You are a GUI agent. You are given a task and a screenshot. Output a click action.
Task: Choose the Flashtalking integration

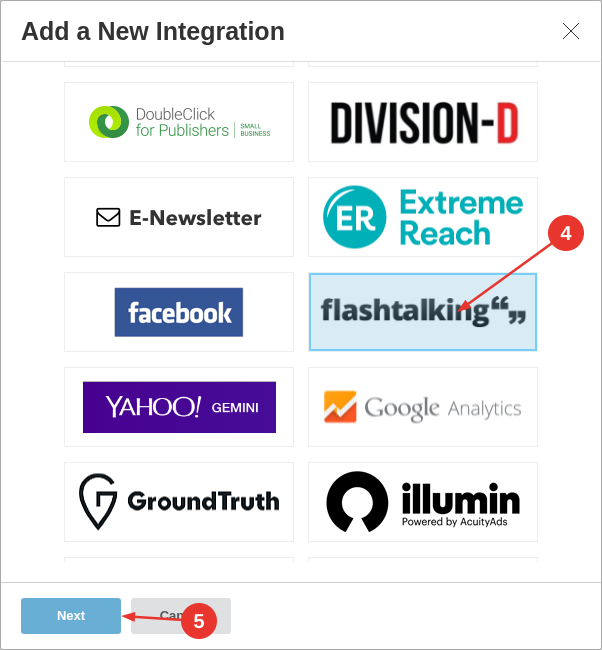423,312
